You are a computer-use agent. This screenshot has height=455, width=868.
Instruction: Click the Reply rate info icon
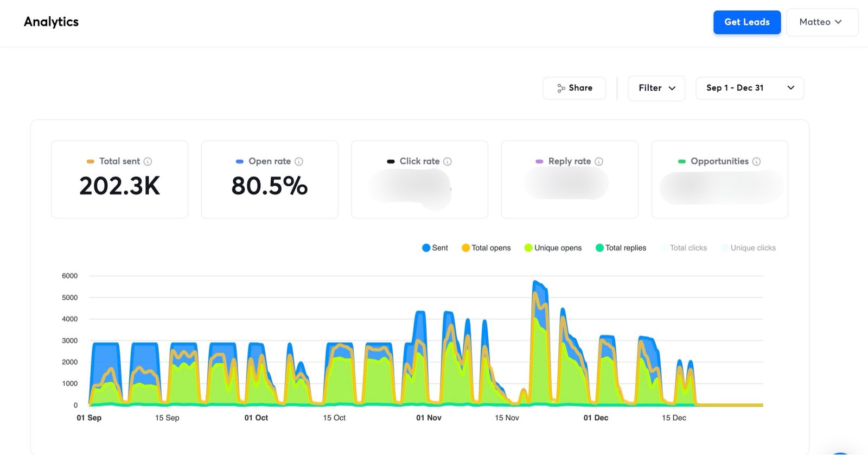(x=599, y=161)
